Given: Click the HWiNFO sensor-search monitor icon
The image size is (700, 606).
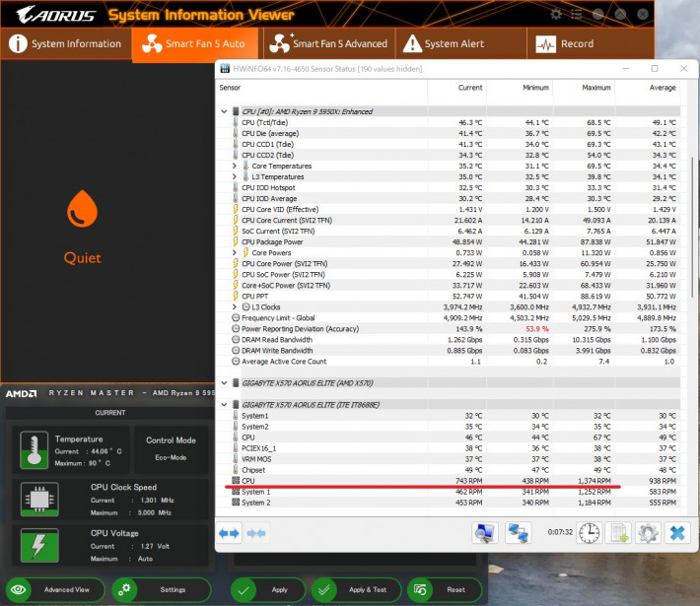Looking at the screenshot, I should pyautogui.click(x=485, y=532).
